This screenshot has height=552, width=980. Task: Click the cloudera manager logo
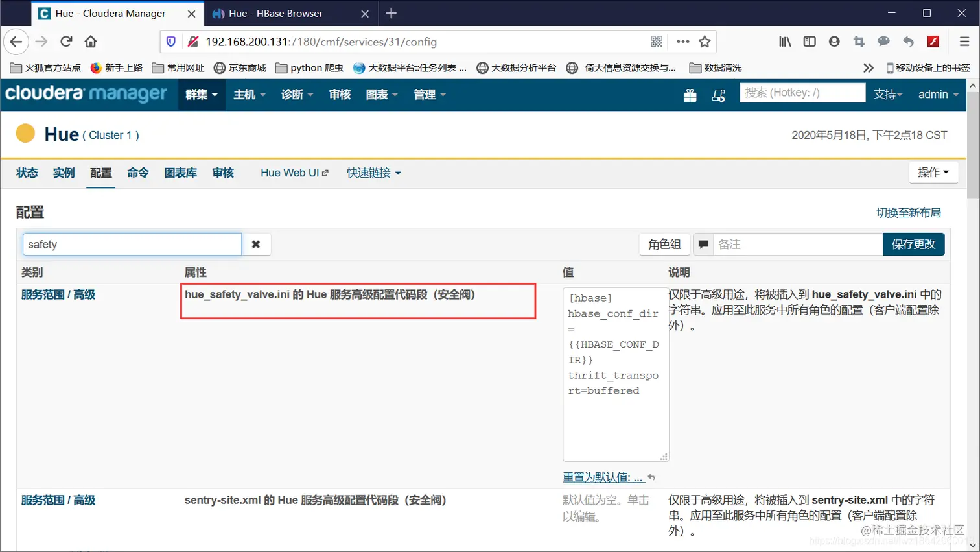[x=86, y=95]
